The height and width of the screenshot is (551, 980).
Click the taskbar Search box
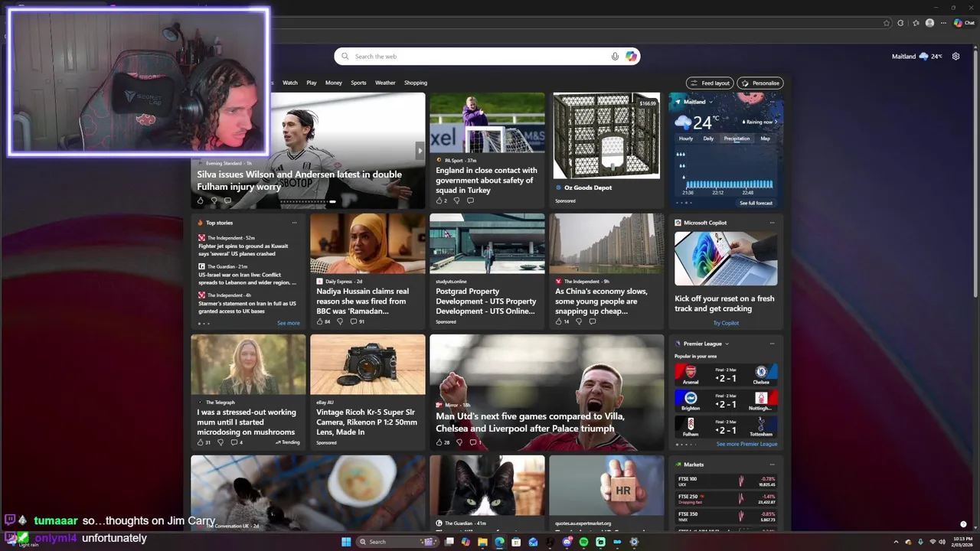(x=398, y=542)
